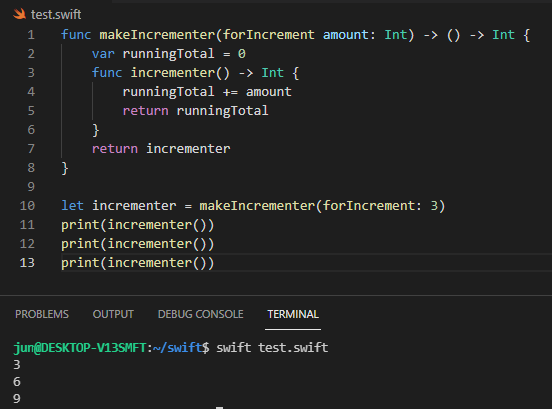Click print(incrementer()) on line 12
Screen dimensions: 552x409
[x=138, y=244]
